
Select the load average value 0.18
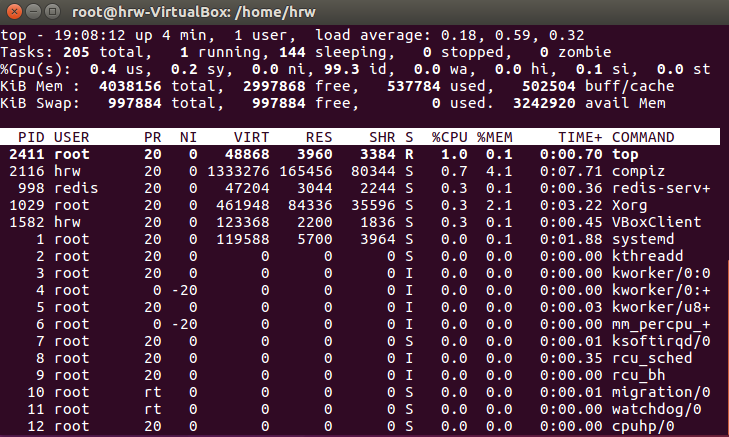[x=459, y=35]
